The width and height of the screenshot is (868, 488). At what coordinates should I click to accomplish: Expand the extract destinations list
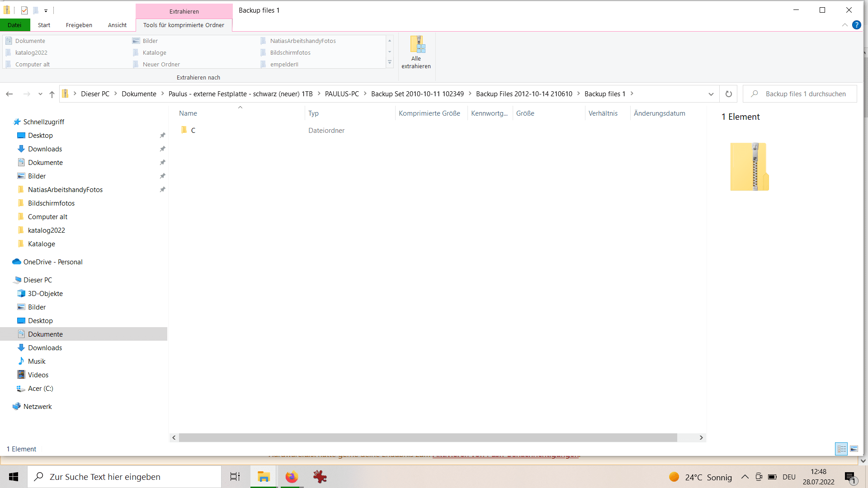[x=390, y=63]
